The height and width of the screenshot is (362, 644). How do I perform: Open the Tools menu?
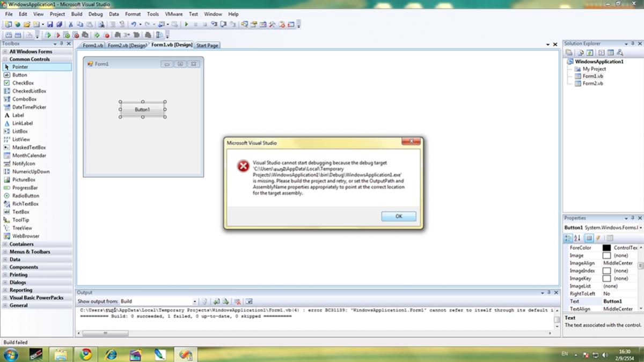coord(153,14)
